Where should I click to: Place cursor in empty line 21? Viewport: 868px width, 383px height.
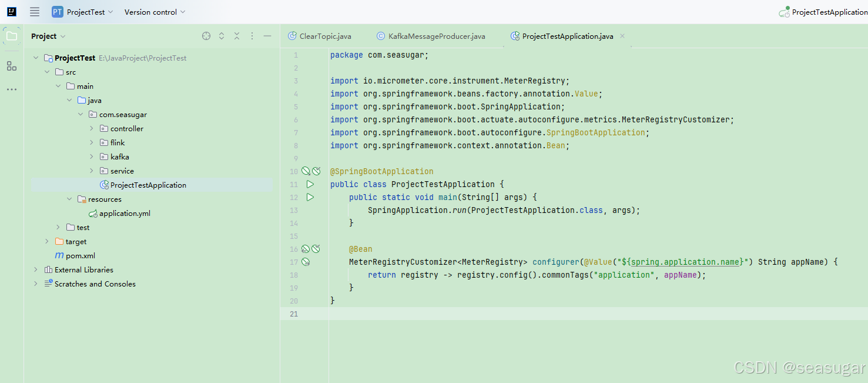[x=598, y=314]
